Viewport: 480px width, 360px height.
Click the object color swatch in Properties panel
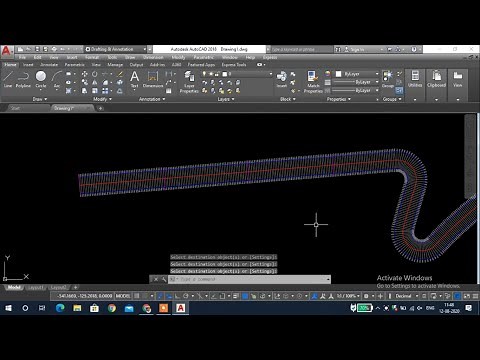(x=339, y=74)
